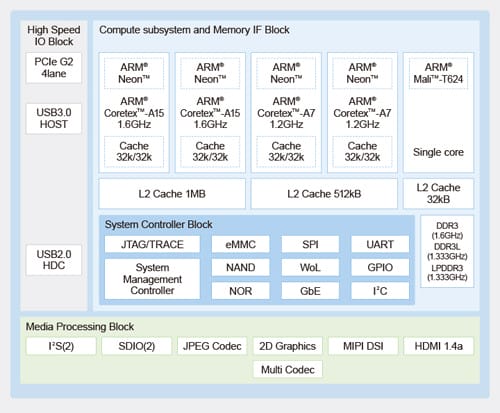Select the MIPI DSI box
Image resolution: width=500 pixels, height=413 pixels.
click(363, 346)
